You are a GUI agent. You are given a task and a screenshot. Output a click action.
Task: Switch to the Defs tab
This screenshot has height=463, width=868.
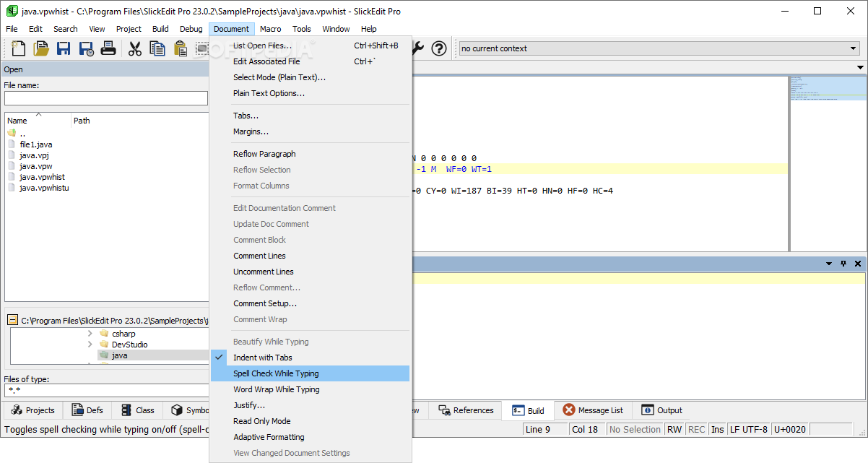(x=87, y=410)
